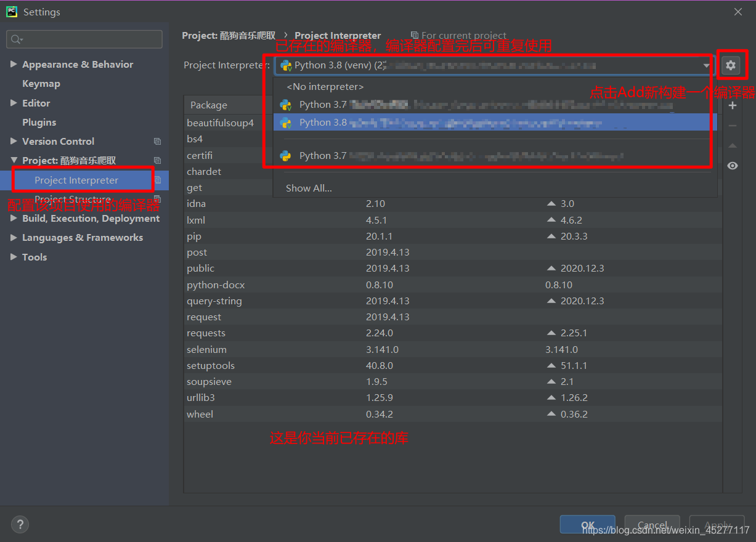Select query-string package row
The image size is (756, 542).
click(453, 301)
